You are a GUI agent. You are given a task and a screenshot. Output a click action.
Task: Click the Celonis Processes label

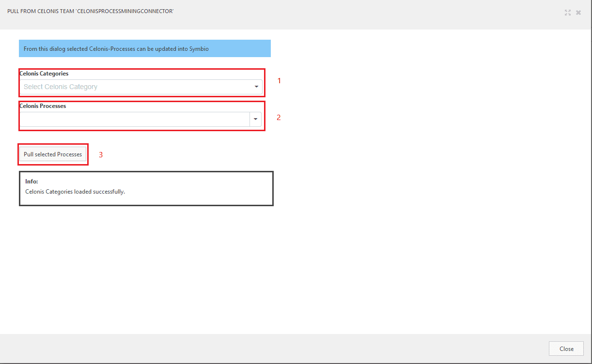(43, 106)
